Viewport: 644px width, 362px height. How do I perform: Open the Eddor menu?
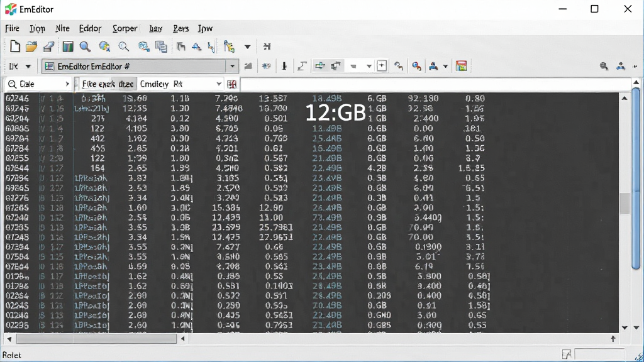[x=90, y=28]
